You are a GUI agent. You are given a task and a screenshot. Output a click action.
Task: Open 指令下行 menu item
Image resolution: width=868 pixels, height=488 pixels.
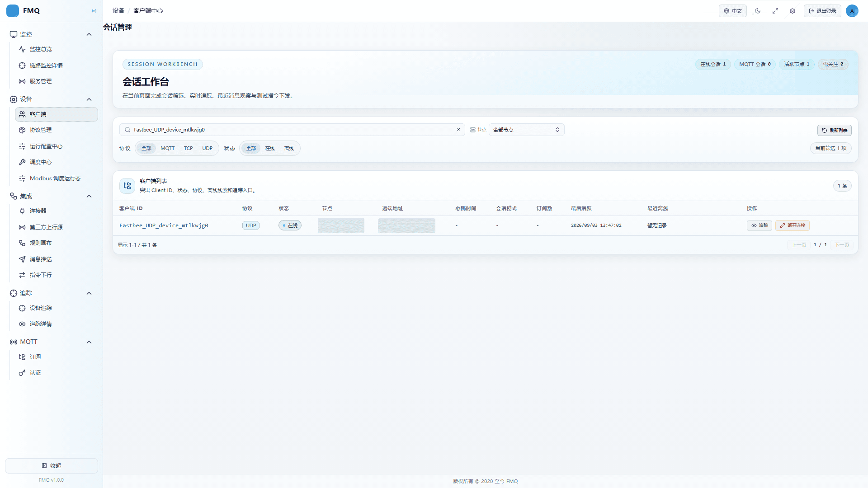[57, 275]
